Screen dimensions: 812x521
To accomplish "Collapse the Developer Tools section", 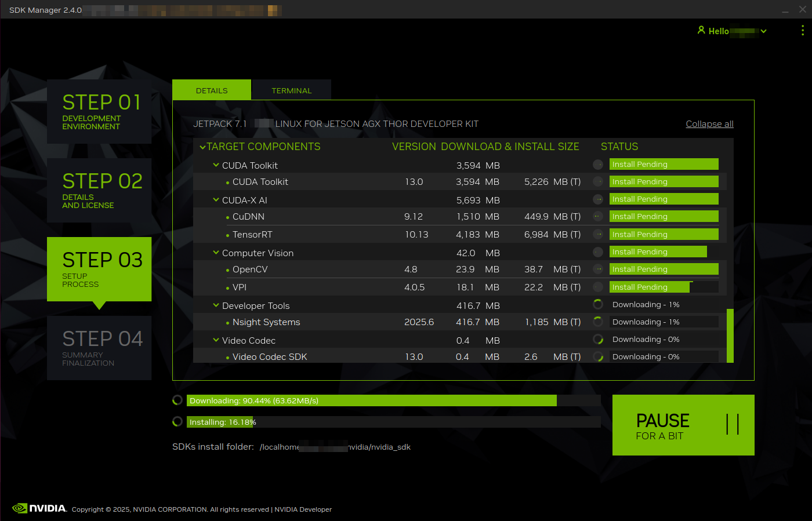I will [216, 305].
